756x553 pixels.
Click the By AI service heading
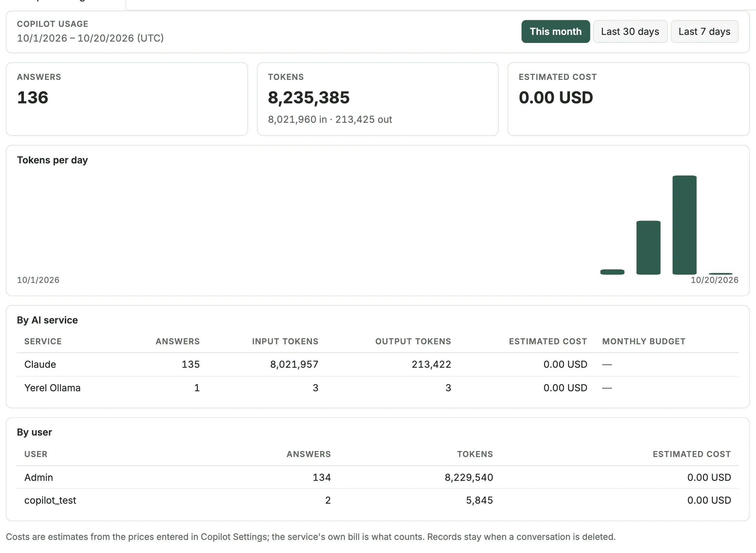point(47,320)
